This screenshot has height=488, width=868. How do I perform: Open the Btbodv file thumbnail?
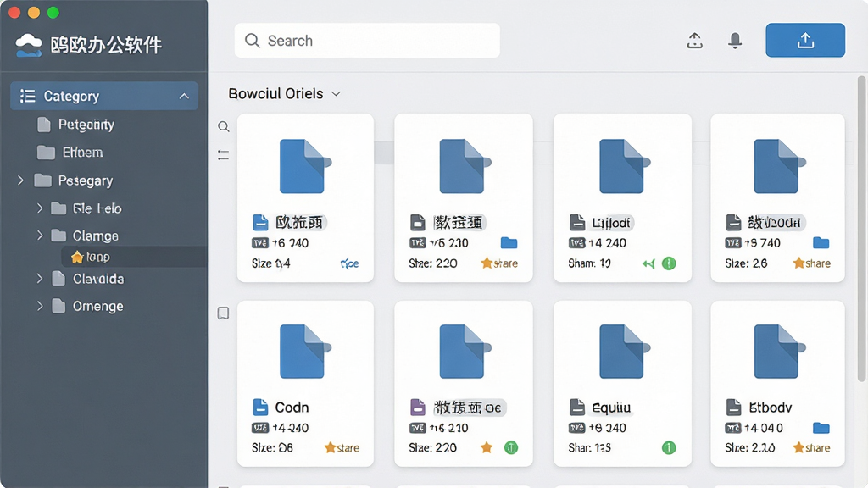(x=778, y=352)
